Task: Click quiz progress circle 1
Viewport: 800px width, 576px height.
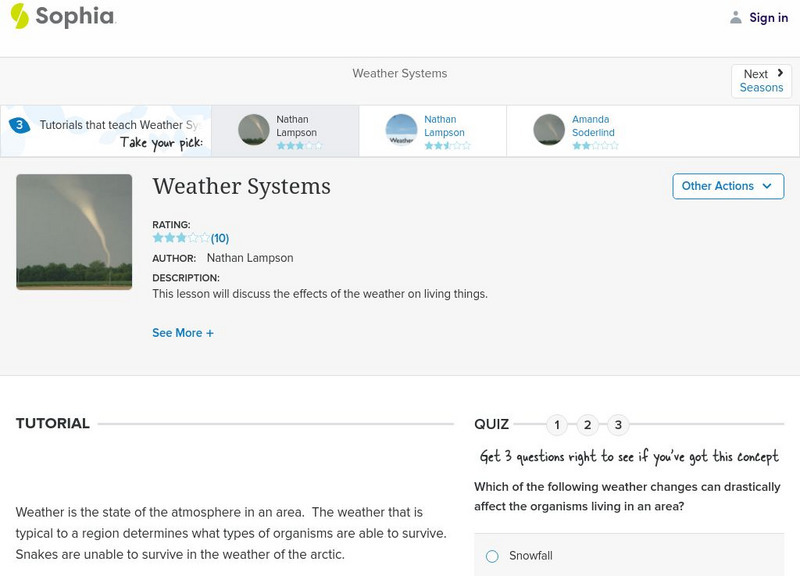Action: [557, 424]
